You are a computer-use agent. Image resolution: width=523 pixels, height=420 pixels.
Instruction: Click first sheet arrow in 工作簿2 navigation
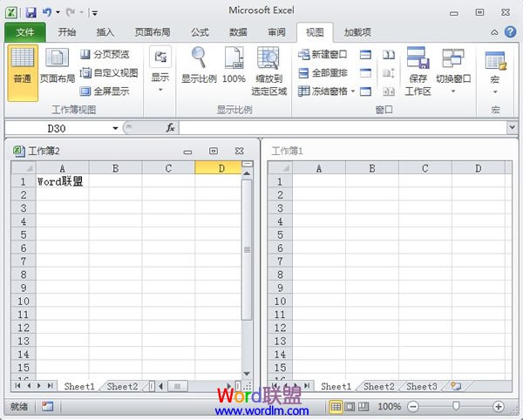point(17,386)
